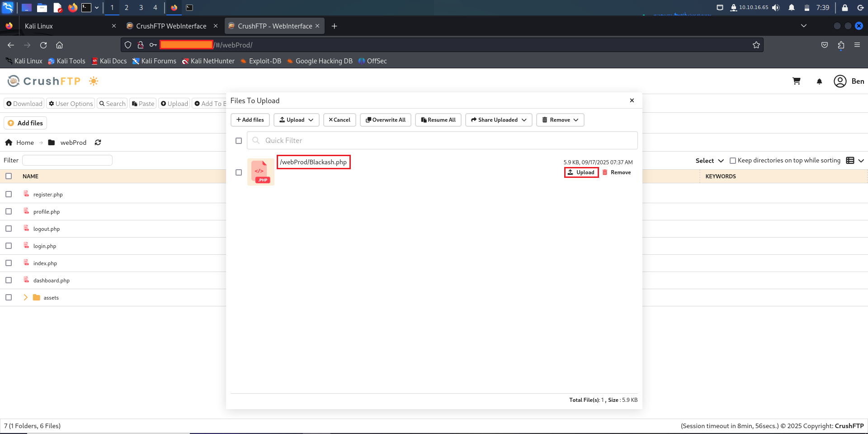Open the Upload dropdown in dialog toolbar
Screen dimensions: 868x434
tap(297, 120)
